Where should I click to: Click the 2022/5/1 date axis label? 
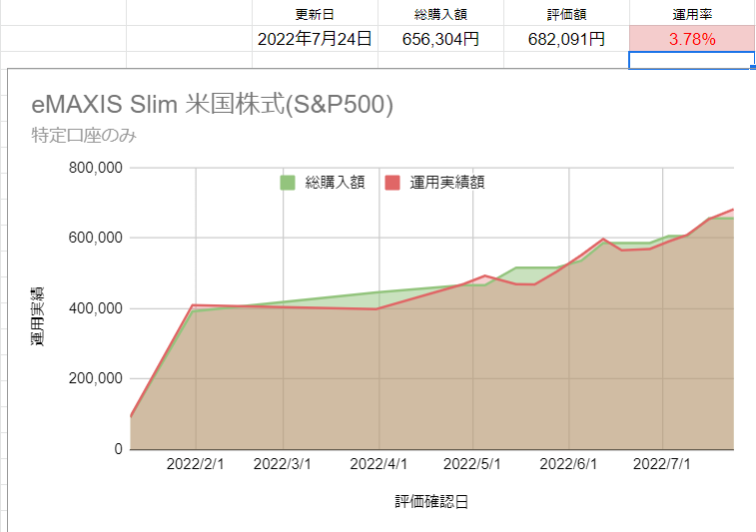click(472, 463)
